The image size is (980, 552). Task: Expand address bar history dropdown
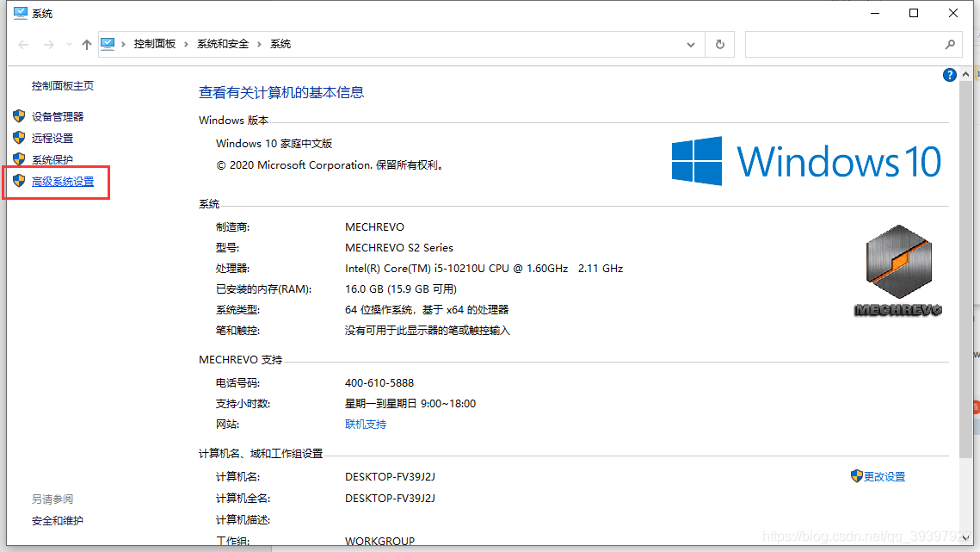click(691, 45)
